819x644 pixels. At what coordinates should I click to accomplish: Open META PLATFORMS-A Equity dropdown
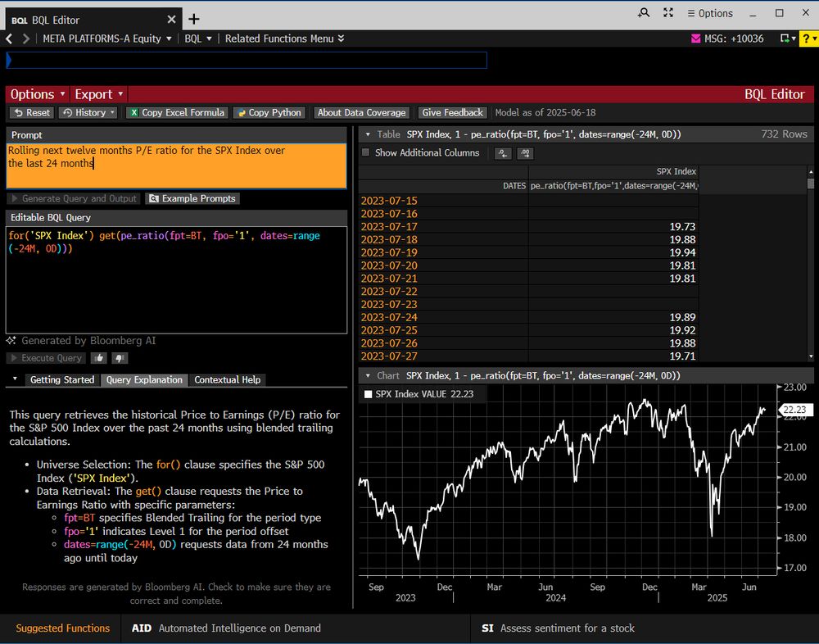[x=107, y=39]
